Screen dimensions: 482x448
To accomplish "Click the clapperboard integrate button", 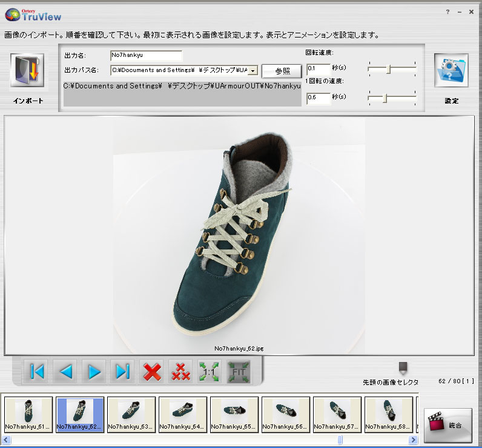I will tap(448, 425).
